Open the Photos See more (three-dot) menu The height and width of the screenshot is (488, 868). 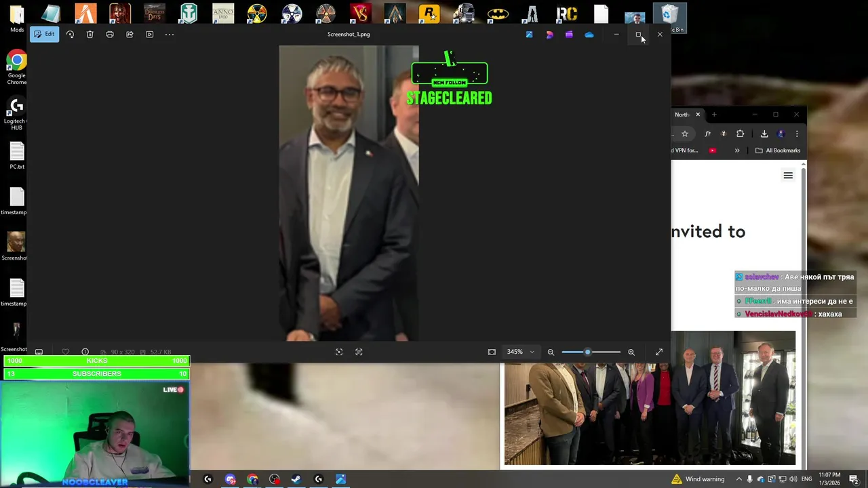click(x=170, y=34)
